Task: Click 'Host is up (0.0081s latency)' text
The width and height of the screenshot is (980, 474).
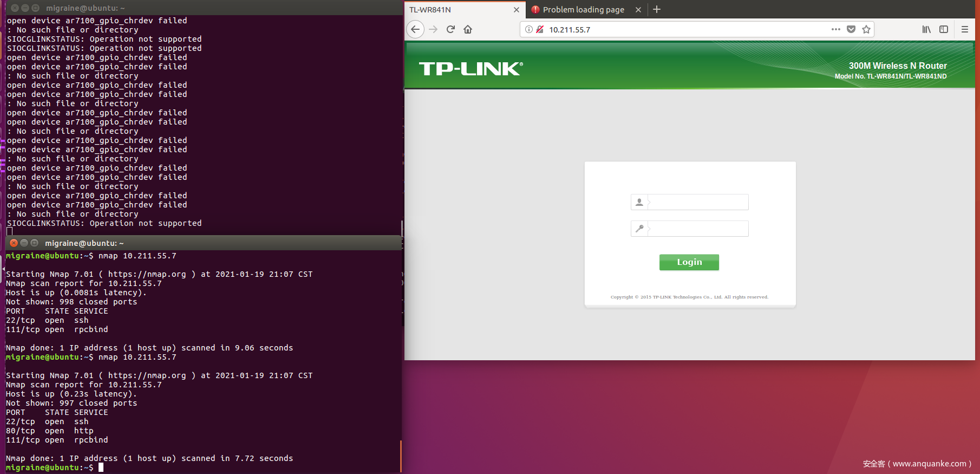Action: [76, 293]
